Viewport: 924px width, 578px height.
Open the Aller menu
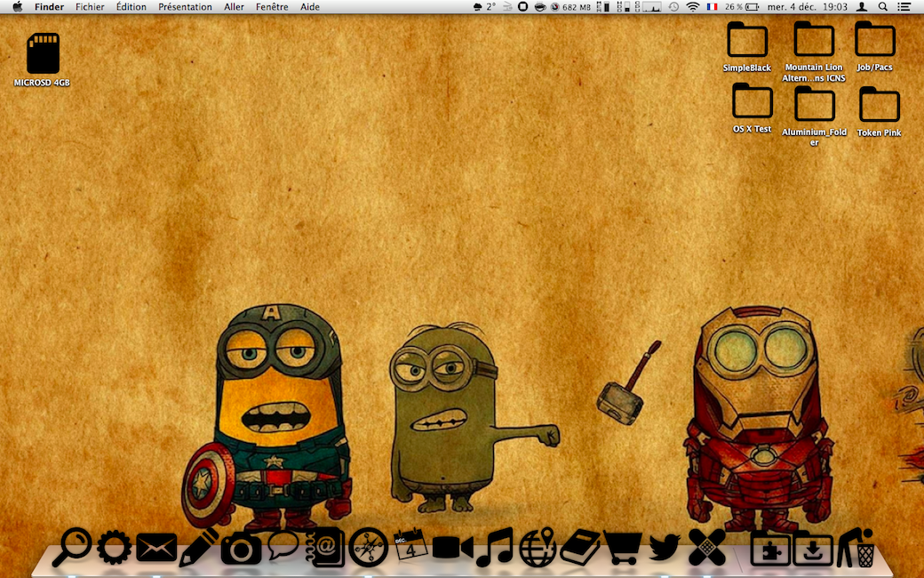point(234,6)
